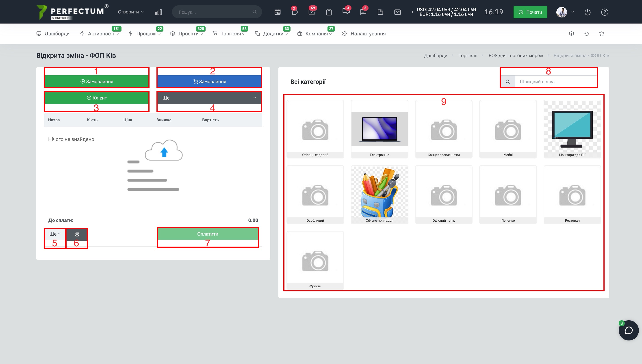
Task: Click the green Клієнт button
Action: tap(96, 98)
